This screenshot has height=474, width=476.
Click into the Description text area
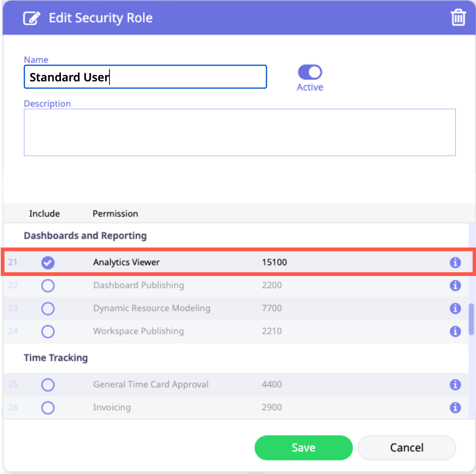pos(239,132)
